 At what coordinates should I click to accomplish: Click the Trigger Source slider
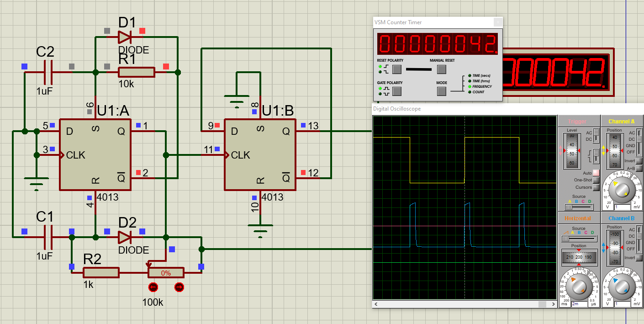coord(579,207)
